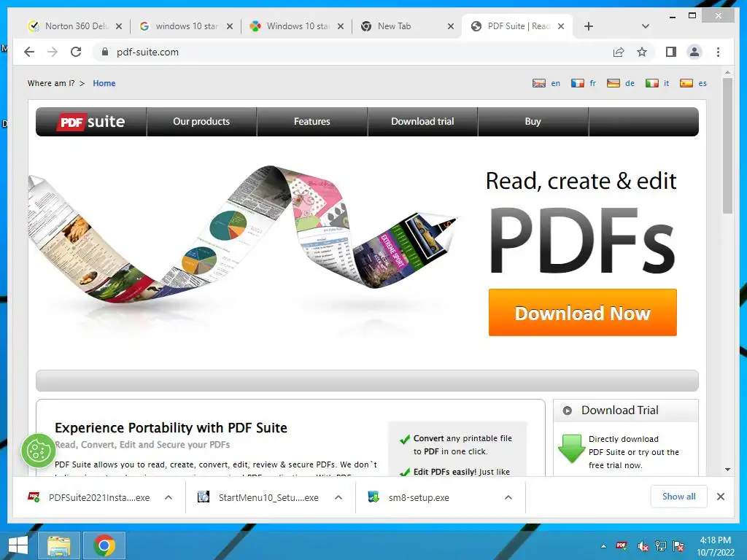Click the share page icon in address bar
This screenshot has height=560, width=747.
(x=619, y=52)
